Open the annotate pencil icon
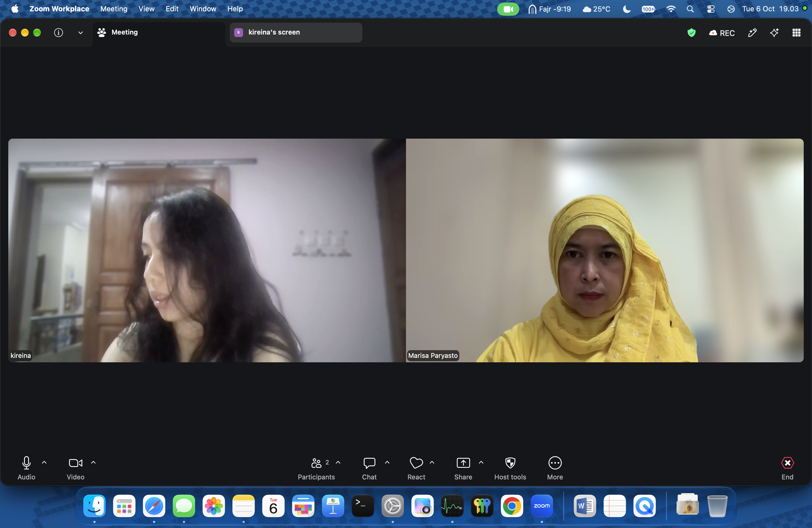This screenshot has height=528, width=812. 752,33
